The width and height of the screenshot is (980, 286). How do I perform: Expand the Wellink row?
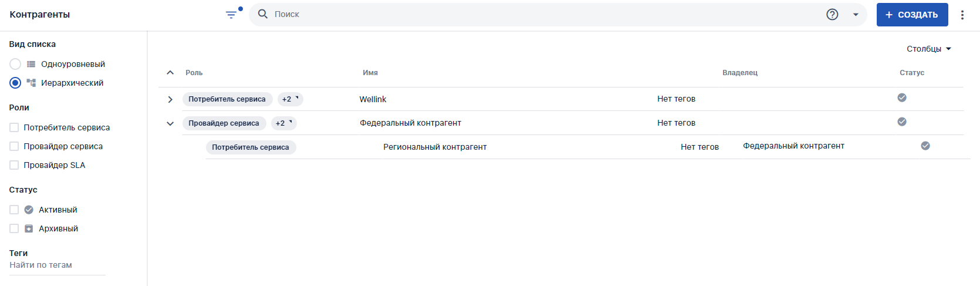[x=170, y=99]
